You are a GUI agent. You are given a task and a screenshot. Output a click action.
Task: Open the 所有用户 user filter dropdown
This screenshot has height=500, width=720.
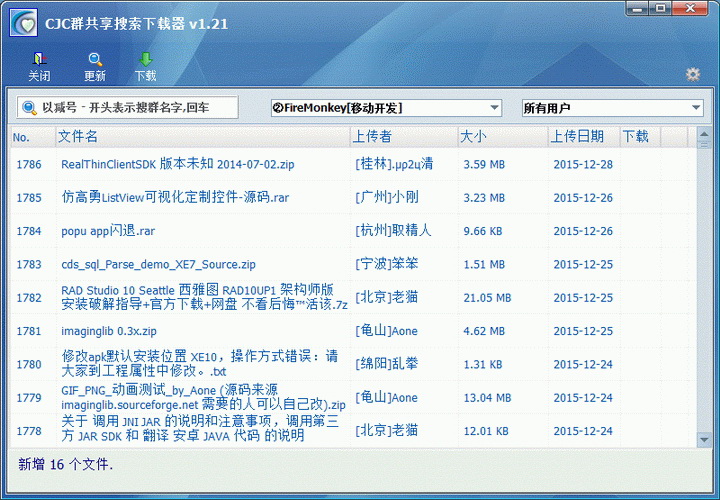[x=613, y=108]
